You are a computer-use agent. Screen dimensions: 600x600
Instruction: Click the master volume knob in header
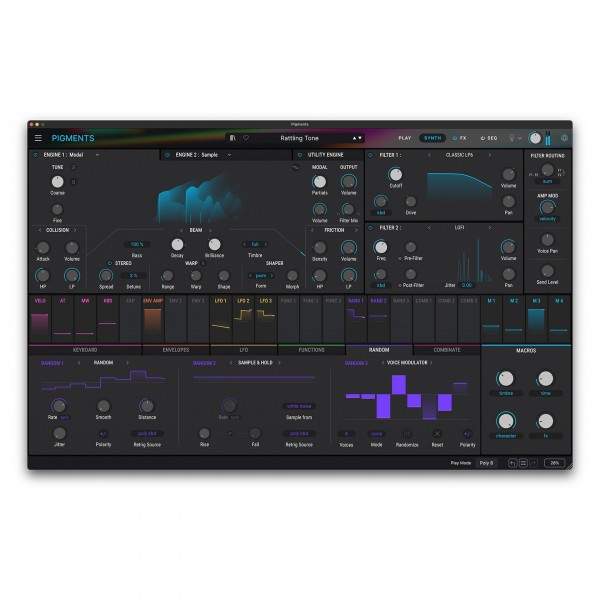tap(535, 138)
